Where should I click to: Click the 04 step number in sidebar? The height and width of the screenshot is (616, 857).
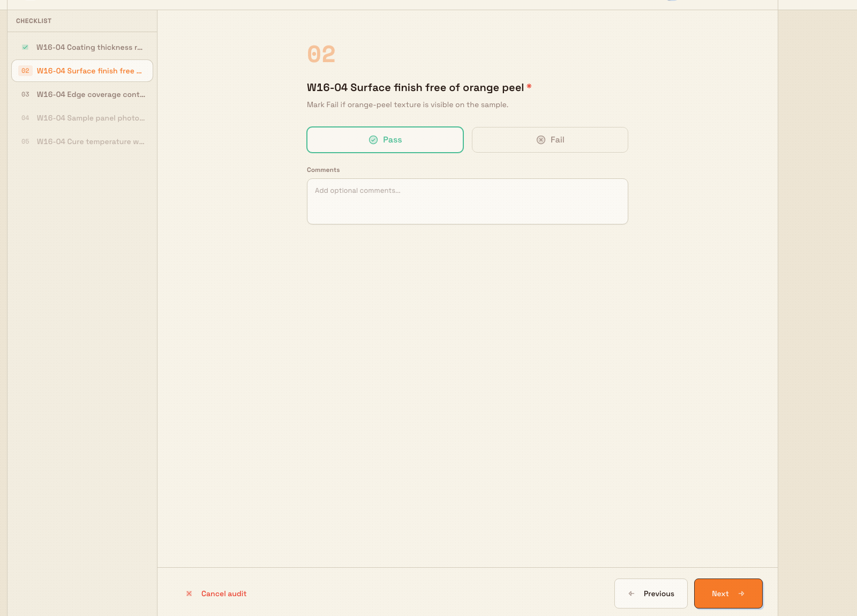click(x=25, y=118)
